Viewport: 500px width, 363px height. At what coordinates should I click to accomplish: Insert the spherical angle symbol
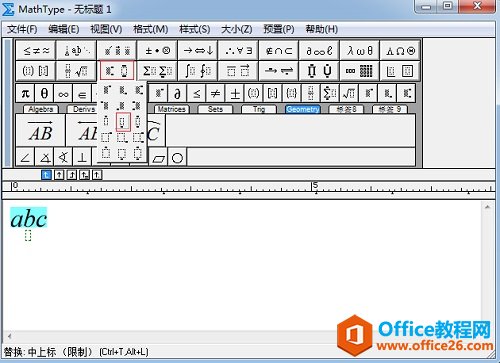click(x=63, y=157)
